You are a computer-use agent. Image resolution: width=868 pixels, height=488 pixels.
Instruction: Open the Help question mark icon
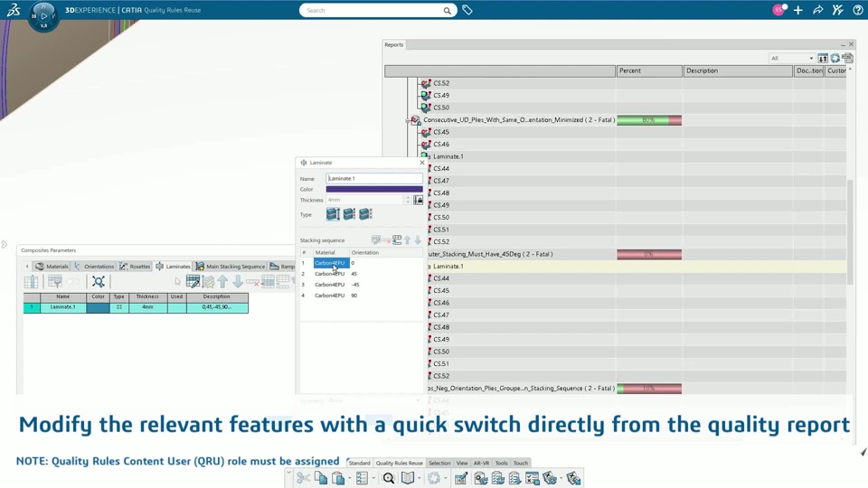click(x=857, y=10)
